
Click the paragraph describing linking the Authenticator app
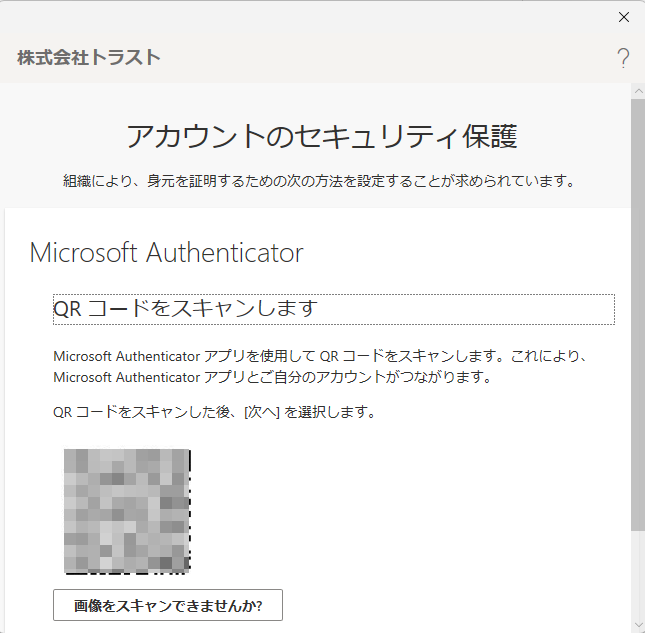pos(320,366)
